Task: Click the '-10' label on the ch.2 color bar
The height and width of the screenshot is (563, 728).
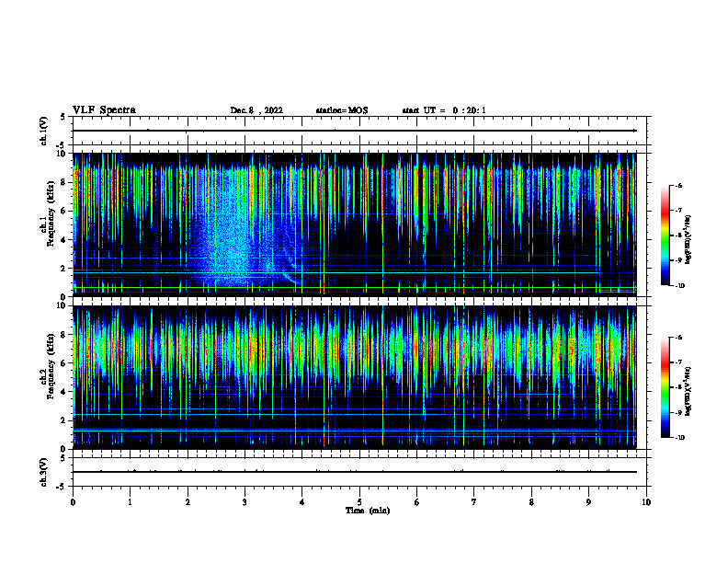Action: [x=679, y=438]
